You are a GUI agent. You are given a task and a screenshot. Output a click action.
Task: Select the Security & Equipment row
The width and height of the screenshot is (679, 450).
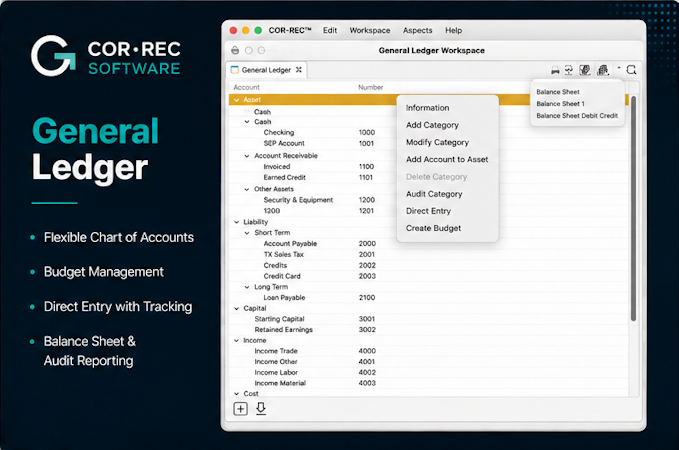click(429, 200)
